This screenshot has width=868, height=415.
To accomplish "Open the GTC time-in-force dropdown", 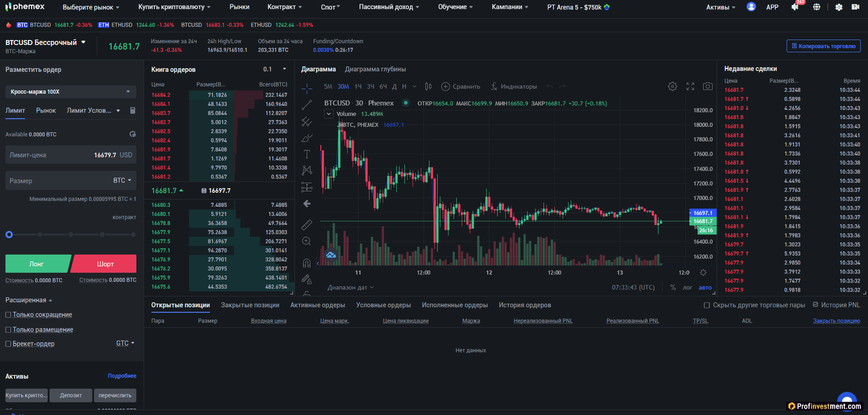I will (125, 343).
